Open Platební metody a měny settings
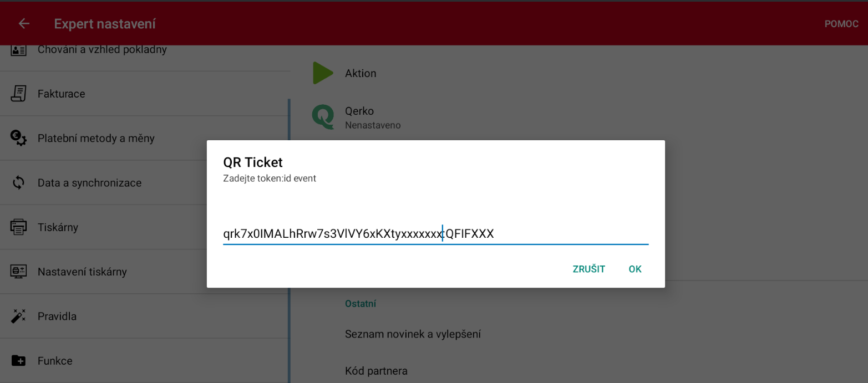Viewport: 868px width, 383px height. click(96, 138)
